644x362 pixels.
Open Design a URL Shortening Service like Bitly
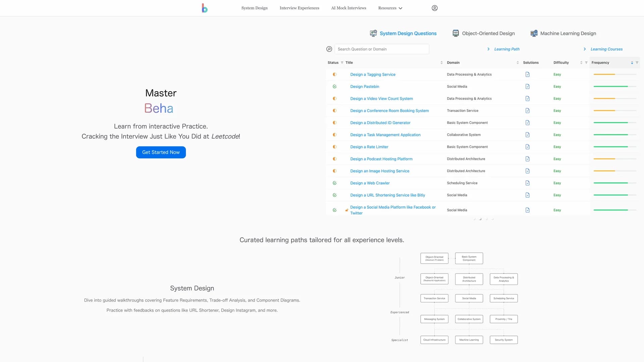click(x=387, y=195)
